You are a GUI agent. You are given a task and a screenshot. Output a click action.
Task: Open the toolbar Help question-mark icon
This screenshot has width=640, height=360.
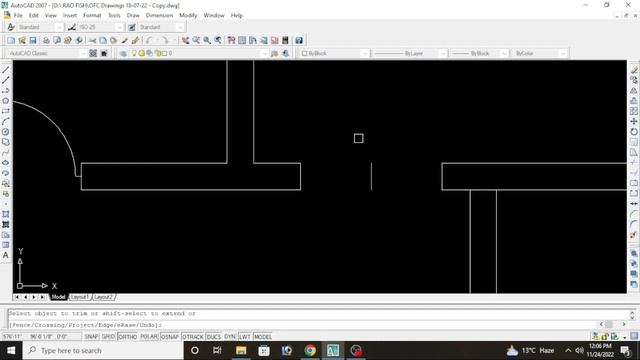[x=299, y=40]
